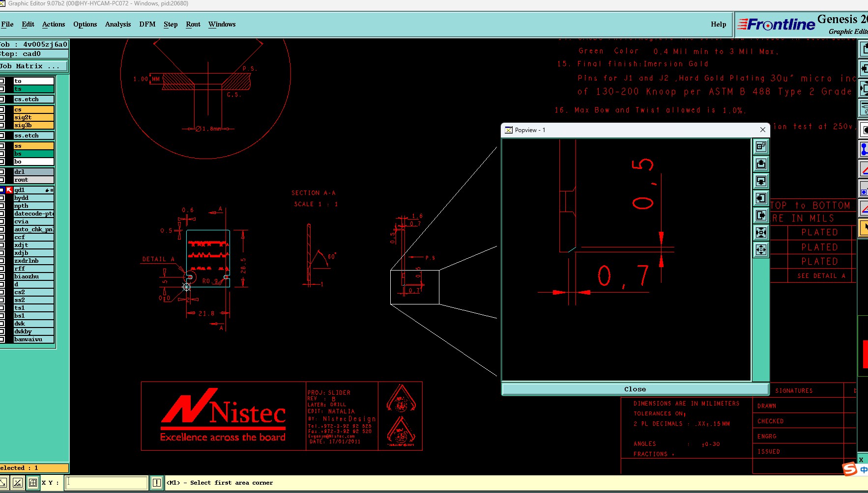Click the Job name 4v005zj6a0 label
The image size is (868, 493).
click(34, 44)
